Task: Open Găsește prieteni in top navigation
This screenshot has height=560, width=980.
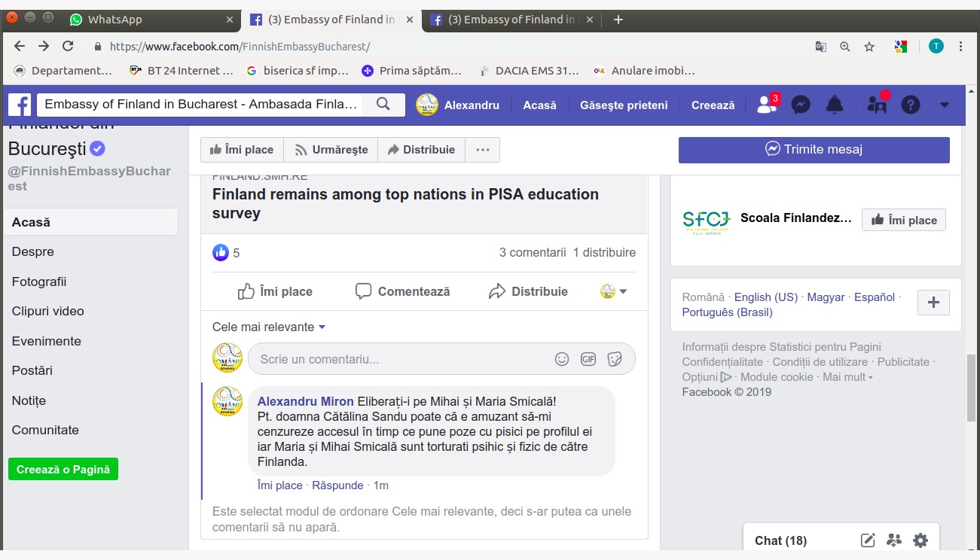Action: tap(624, 105)
